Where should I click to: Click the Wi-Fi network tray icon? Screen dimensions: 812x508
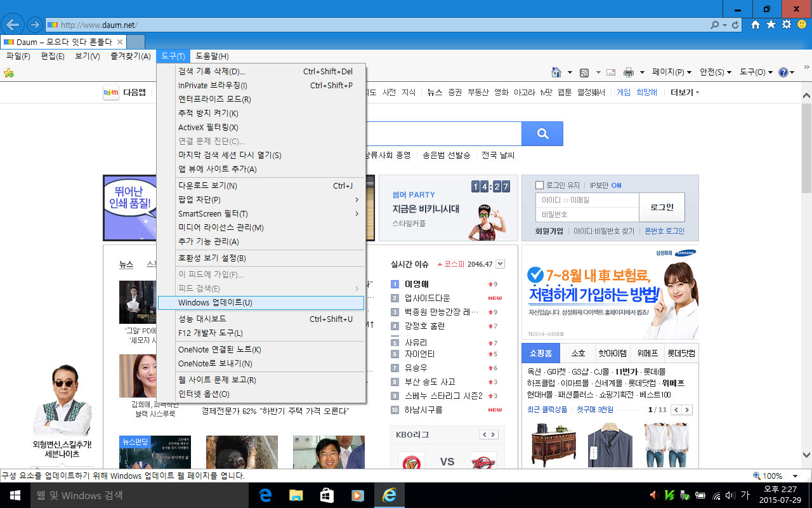[716, 495]
